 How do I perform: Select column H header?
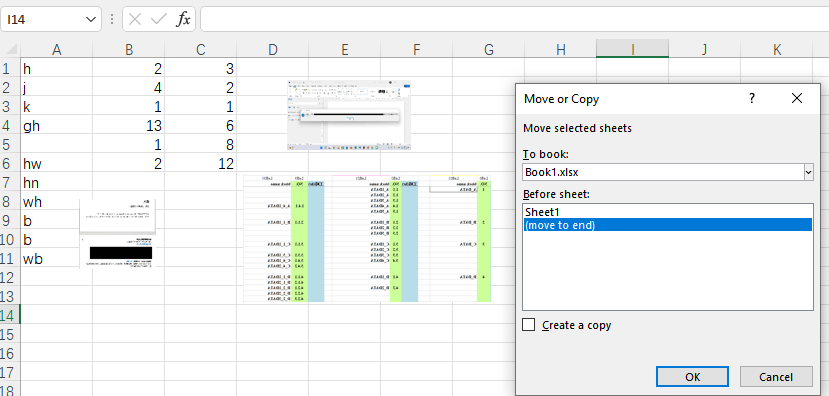(x=560, y=50)
